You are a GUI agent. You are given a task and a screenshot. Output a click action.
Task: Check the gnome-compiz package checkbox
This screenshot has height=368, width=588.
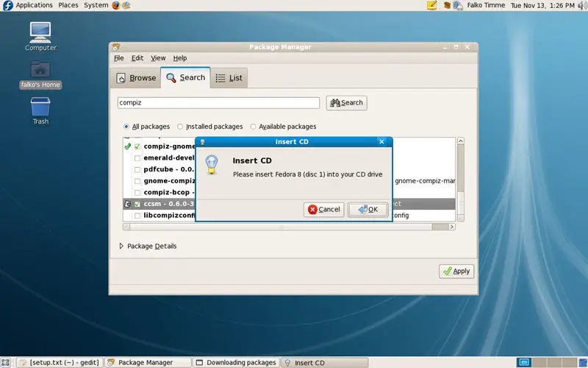[x=137, y=181]
